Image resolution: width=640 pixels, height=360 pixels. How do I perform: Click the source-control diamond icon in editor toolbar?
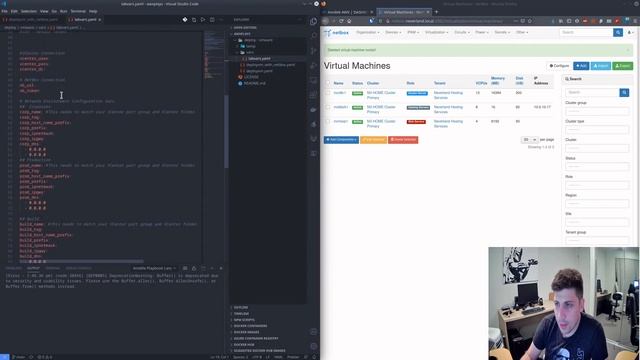[x=185, y=20]
